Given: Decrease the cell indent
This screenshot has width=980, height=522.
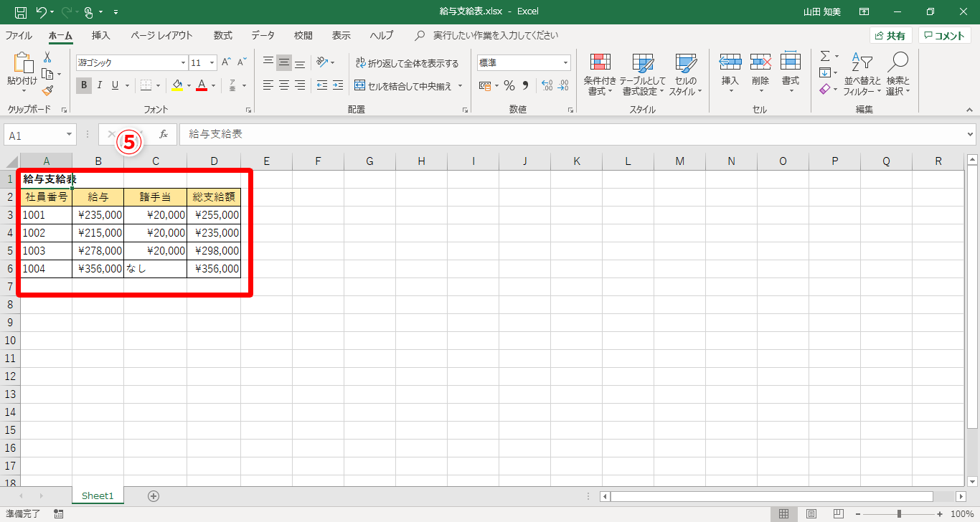Looking at the screenshot, I should coord(322,85).
